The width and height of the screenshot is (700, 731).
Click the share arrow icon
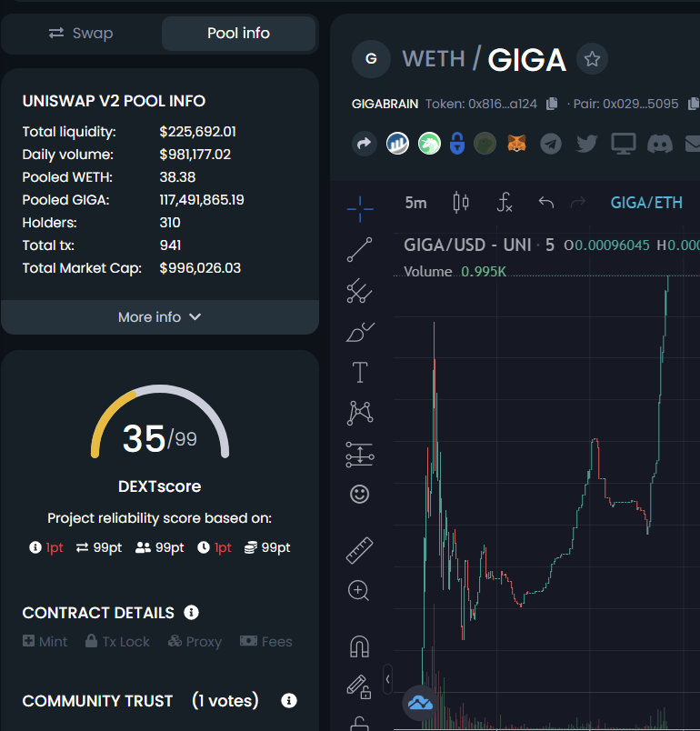click(364, 144)
